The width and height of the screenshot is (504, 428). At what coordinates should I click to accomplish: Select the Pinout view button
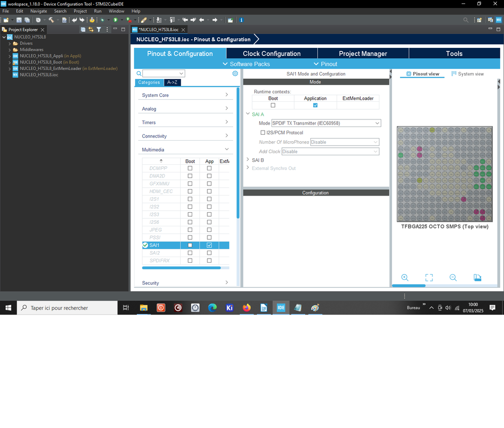[x=423, y=74]
